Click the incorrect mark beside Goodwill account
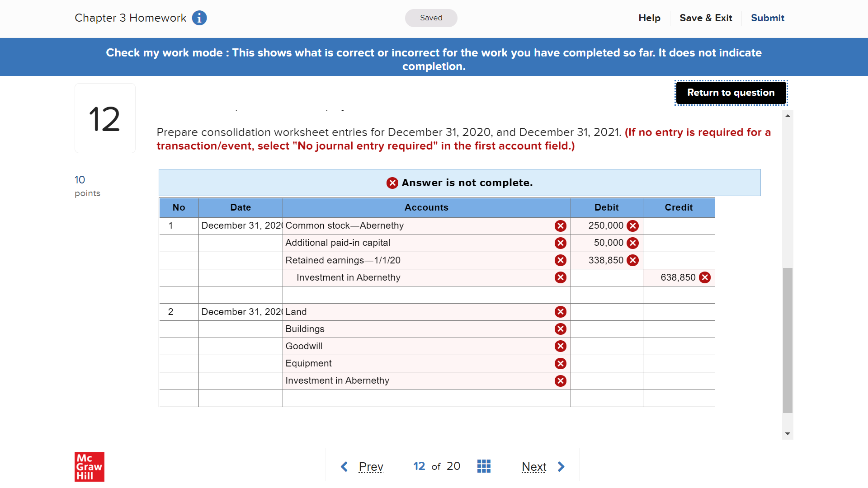 click(x=561, y=346)
